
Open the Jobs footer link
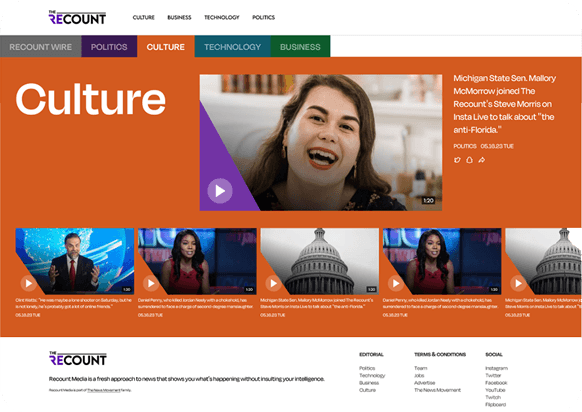coord(419,376)
